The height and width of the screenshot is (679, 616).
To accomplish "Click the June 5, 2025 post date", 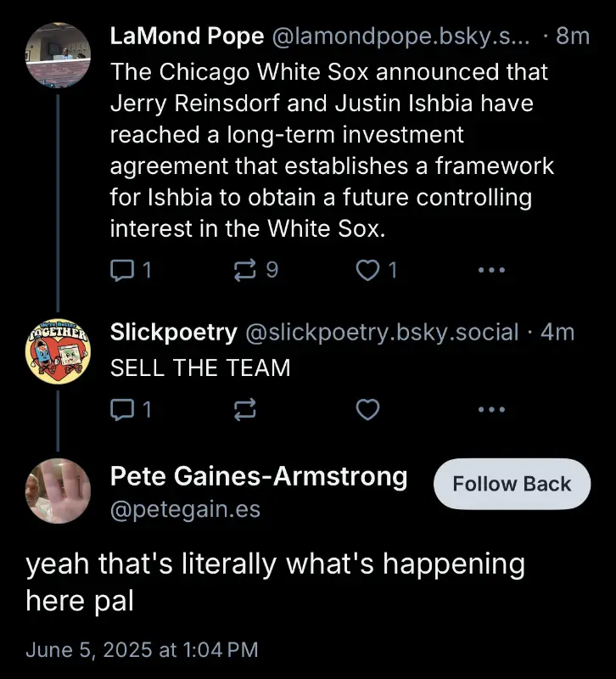I will tap(141, 650).
